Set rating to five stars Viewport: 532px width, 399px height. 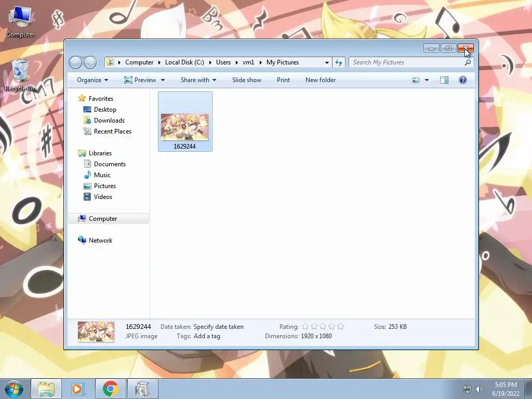pyautogui.click(x=340, y=327)
